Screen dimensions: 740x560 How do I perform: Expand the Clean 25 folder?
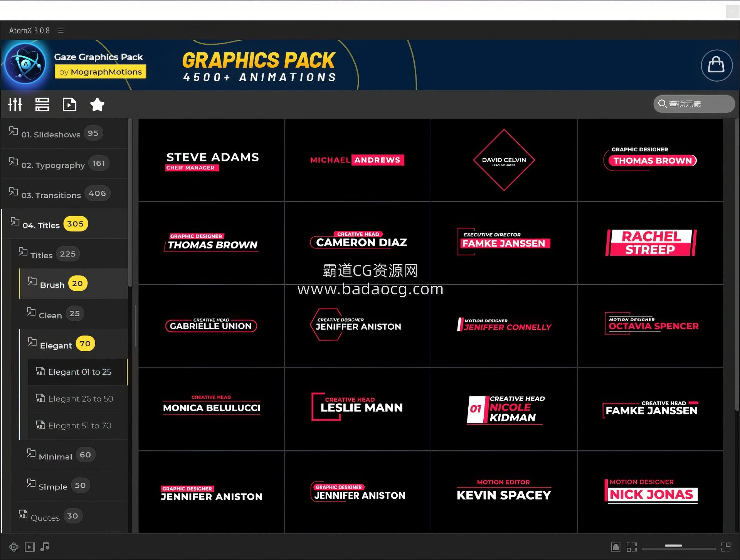tap(73, 314)
